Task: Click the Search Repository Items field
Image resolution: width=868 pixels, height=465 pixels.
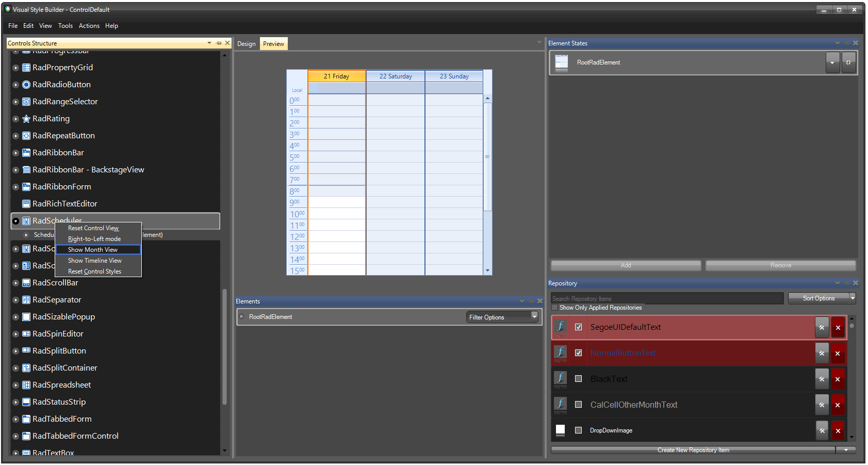Action: coord(667,298)
